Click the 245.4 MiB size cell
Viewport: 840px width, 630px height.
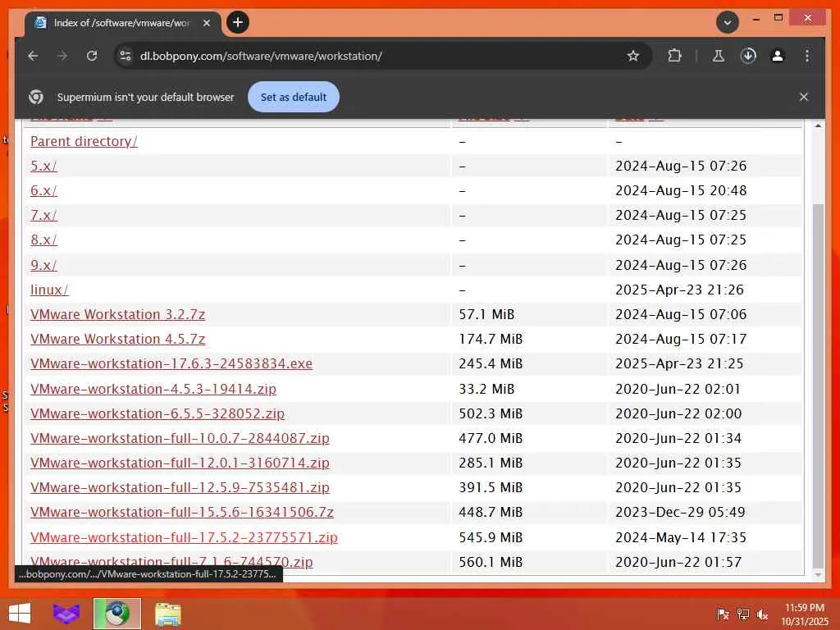coord(529,363)
